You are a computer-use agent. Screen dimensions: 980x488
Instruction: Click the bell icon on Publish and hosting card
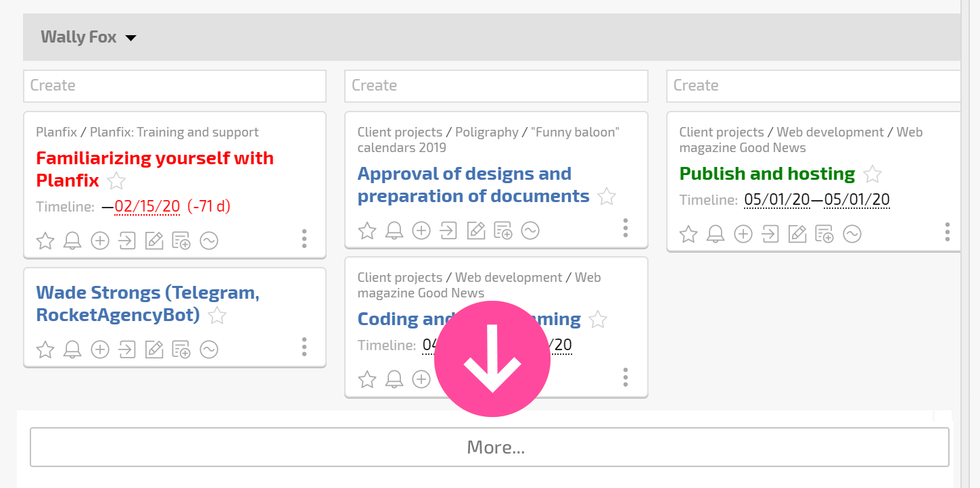tap(716, 234)
